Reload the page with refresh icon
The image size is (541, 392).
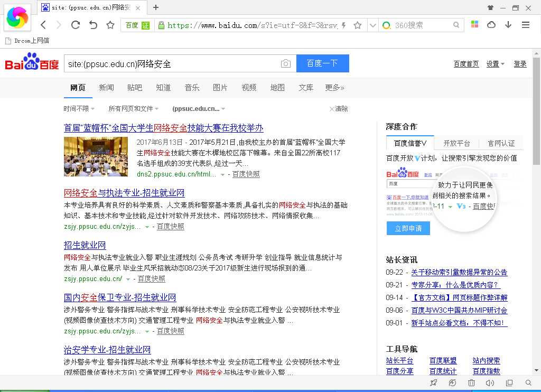point(76,25)
